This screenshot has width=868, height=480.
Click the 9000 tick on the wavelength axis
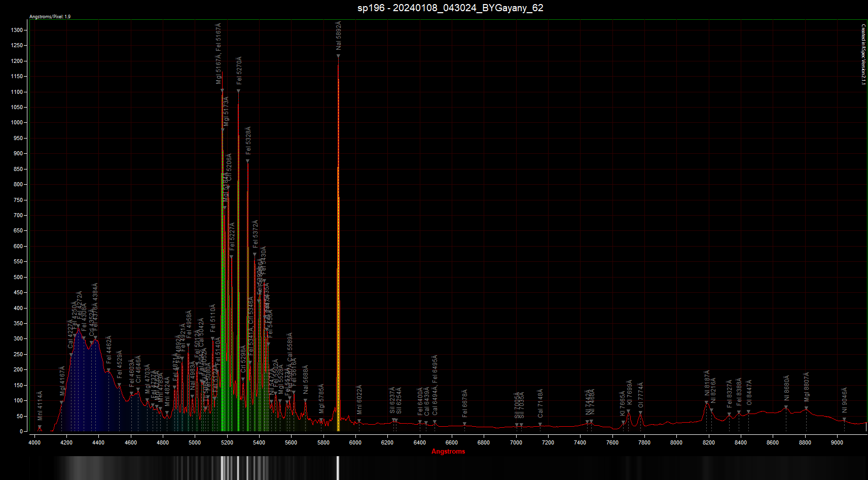tap(837, 442)
